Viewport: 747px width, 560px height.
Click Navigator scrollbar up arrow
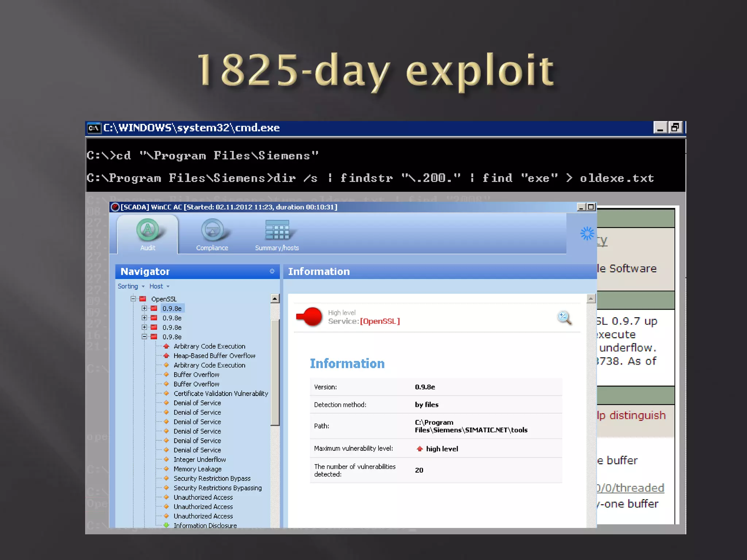coord(275,299)
